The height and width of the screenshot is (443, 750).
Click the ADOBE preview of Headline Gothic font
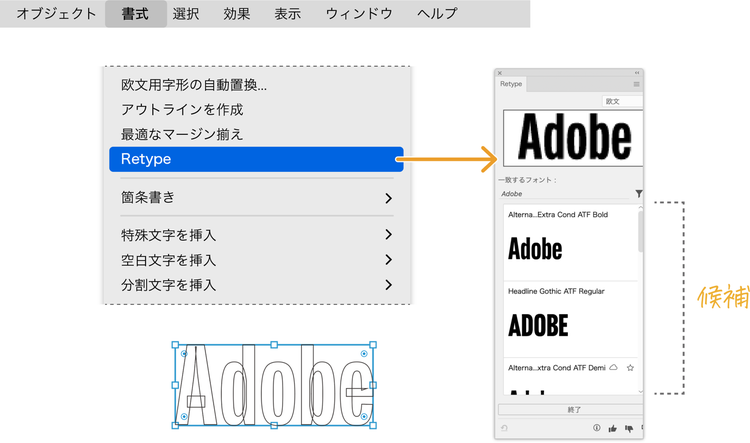tap(538, 326)
